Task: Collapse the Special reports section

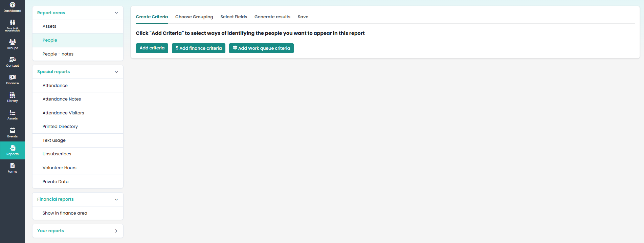Action: tap(116, 72)
